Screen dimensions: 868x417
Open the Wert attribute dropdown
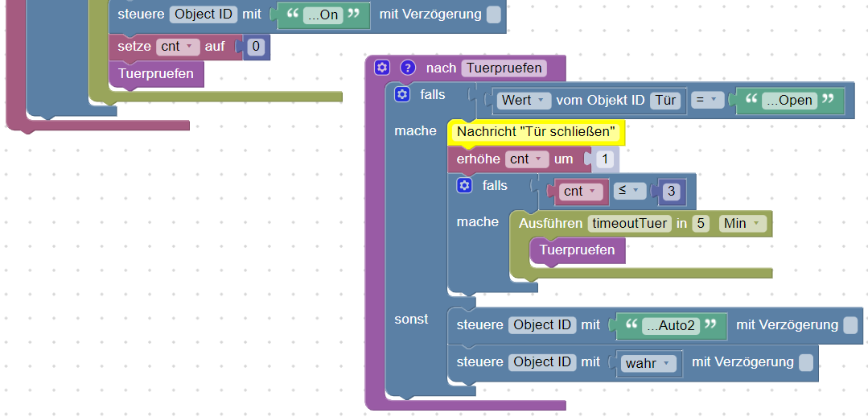tap(524, 101)
